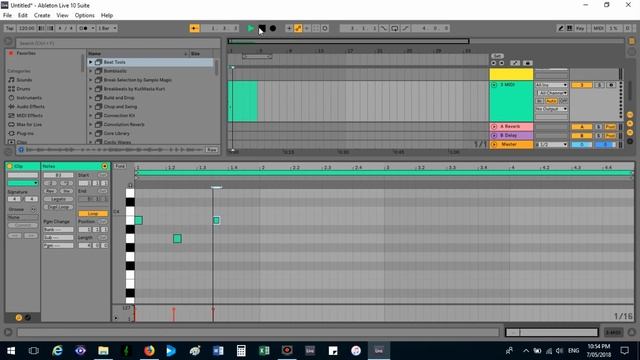Open the Max for Live browser category

(x=29, y=124)
